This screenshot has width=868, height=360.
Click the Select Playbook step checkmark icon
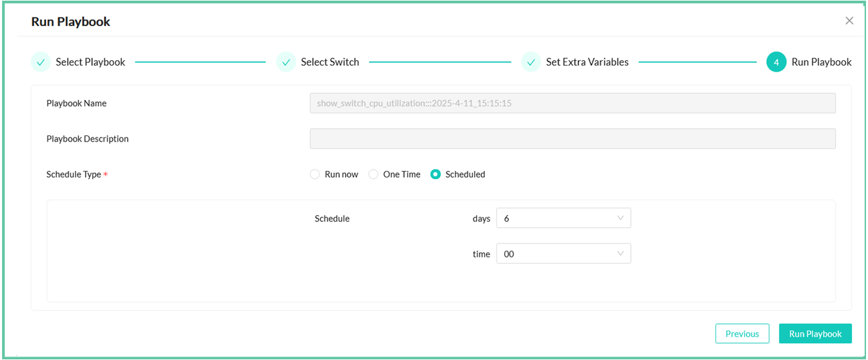pyautogui.click(x=41, y=62)
